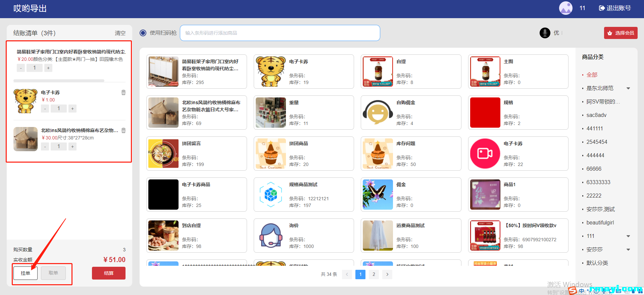Select the 自购佣金 headset smiley product

[378, 113]
